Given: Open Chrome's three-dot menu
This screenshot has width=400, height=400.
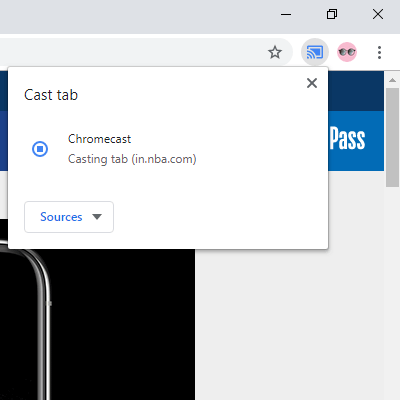Looking at the screenshot, I should pyautogui.click(x=379, y=52).
